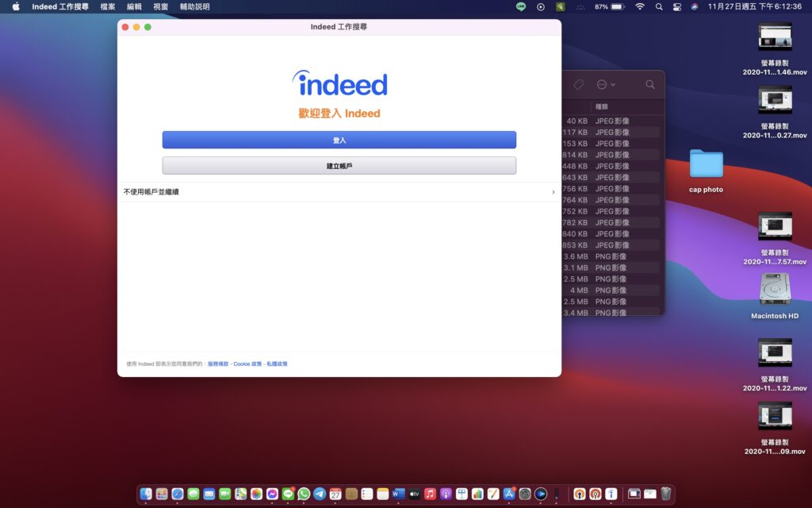Open Telegram from the dock
The height and width of the screenshot is (508, 812).
pyautogui.click(x=320, y=494)
